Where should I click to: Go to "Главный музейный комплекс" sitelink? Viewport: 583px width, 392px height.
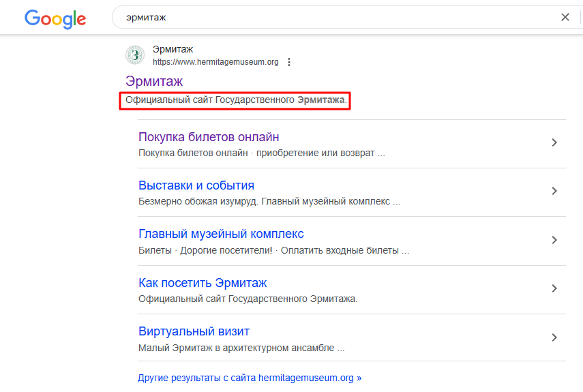click(221, 234)
